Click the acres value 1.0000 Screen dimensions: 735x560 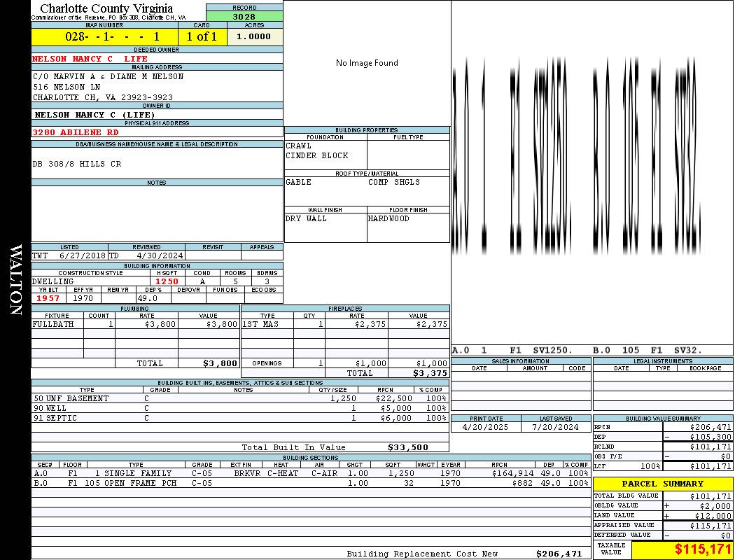point(253,36)
